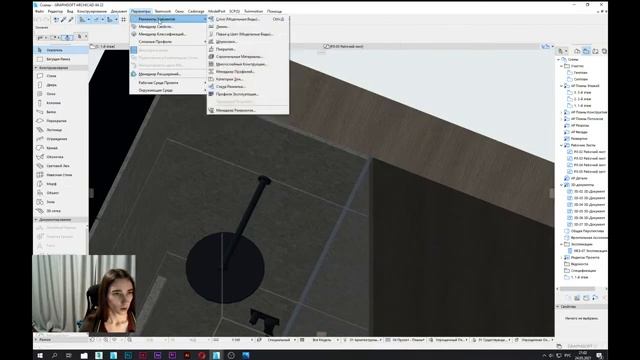Screen dimensions: 640x360
Task: Select the Roof (Крыша) tool
Action: (60, 148)
